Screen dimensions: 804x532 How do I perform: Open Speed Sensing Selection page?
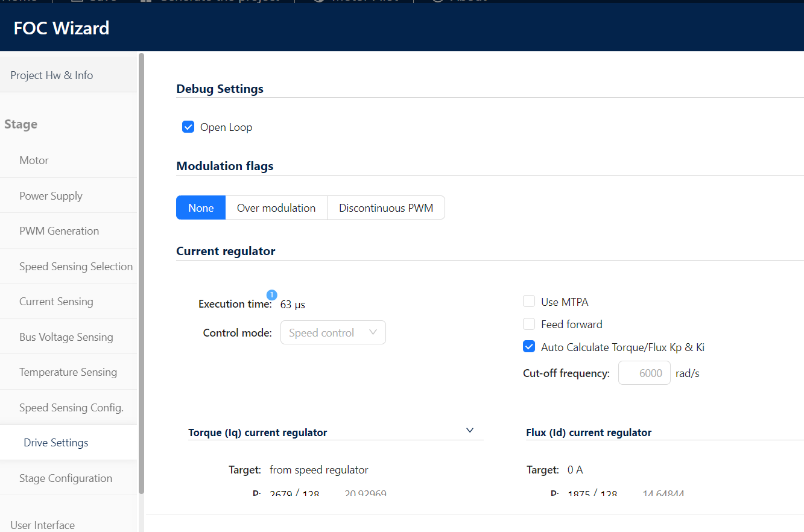click(x=76, y=267)
